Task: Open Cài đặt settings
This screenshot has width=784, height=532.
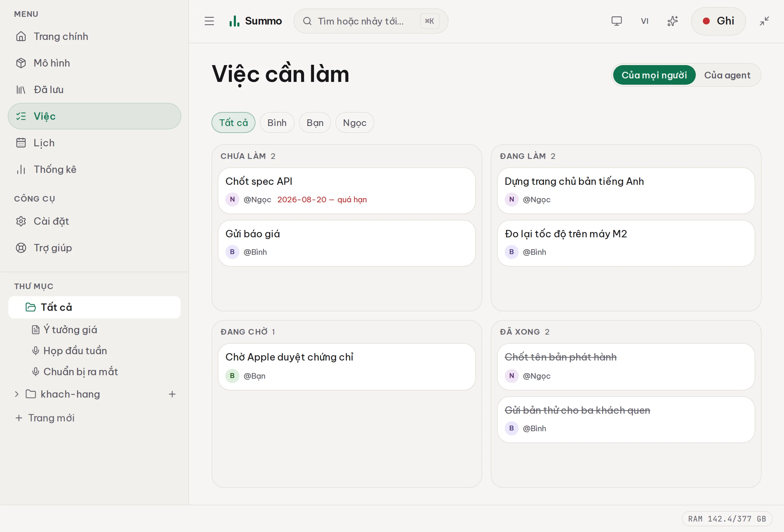Action: [x=94, y=221]
